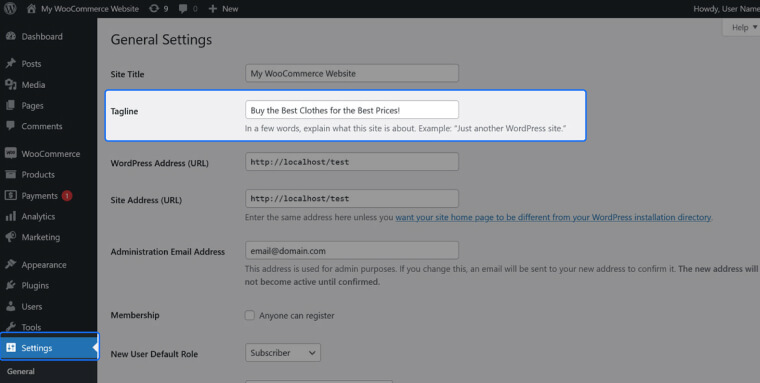
Task: Click the Membership label text
Action: [135, 315]
